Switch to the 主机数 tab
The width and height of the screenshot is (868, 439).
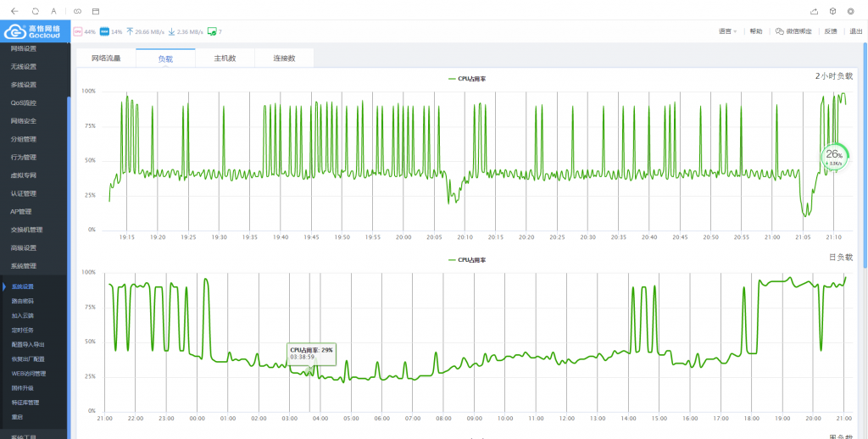click(225, 58)
